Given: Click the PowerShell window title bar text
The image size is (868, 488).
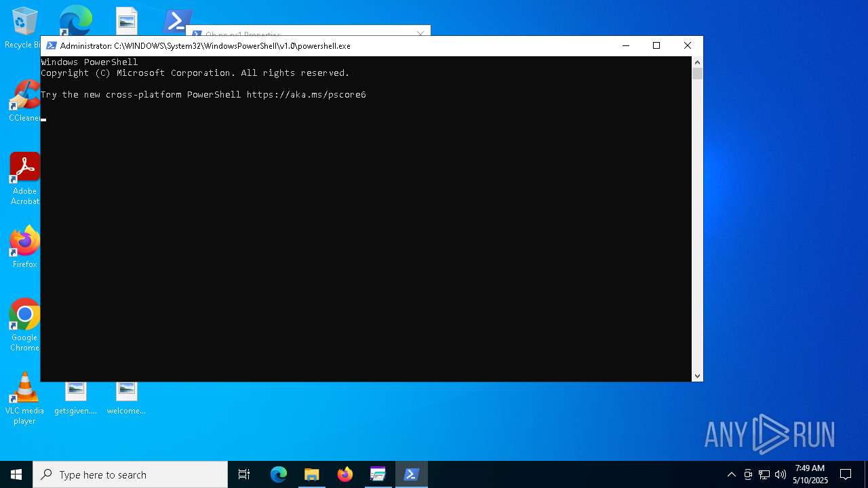Looking at the screenshot, I should click(x=205, y=46).
